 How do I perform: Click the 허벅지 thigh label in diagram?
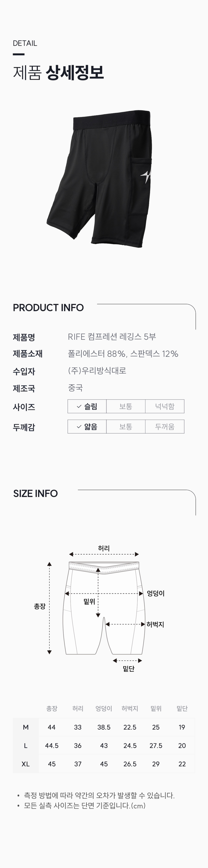(155, 624)
